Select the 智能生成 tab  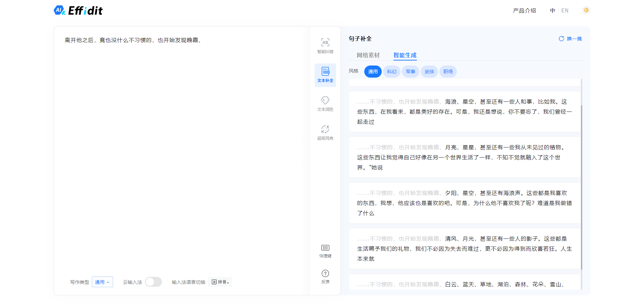click(x=405, y=55)
